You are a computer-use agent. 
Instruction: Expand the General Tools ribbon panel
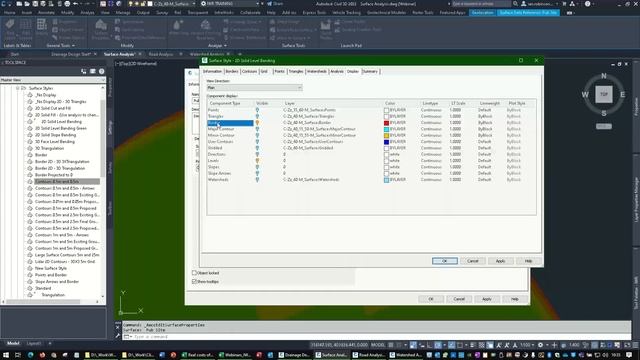pos(60,46)
